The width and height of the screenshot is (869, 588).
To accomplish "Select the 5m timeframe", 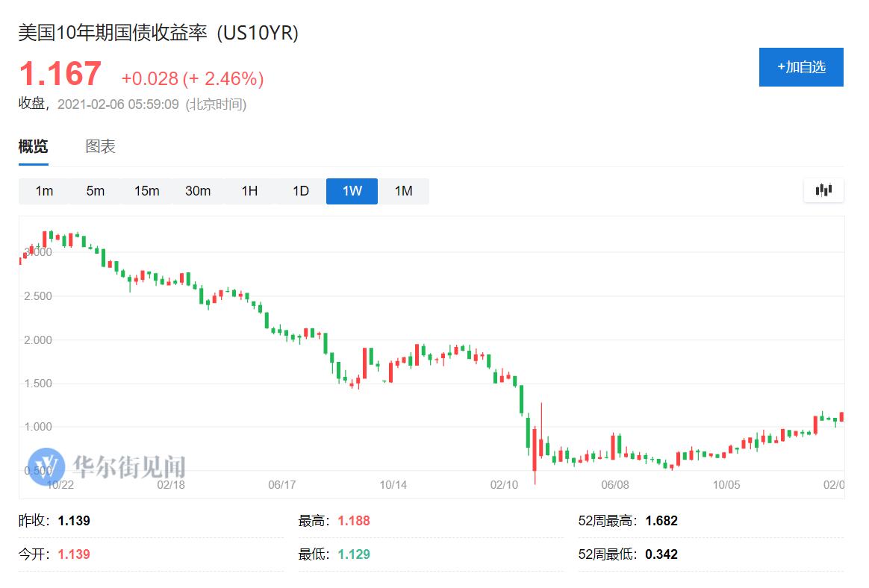I will coord(95,191).
